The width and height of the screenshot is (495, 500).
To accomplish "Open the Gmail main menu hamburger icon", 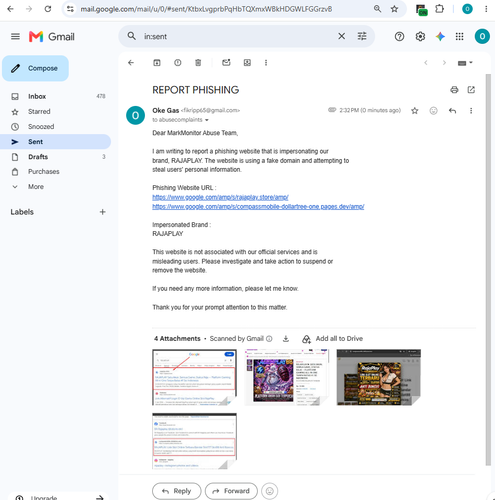I will coord(15,36).
